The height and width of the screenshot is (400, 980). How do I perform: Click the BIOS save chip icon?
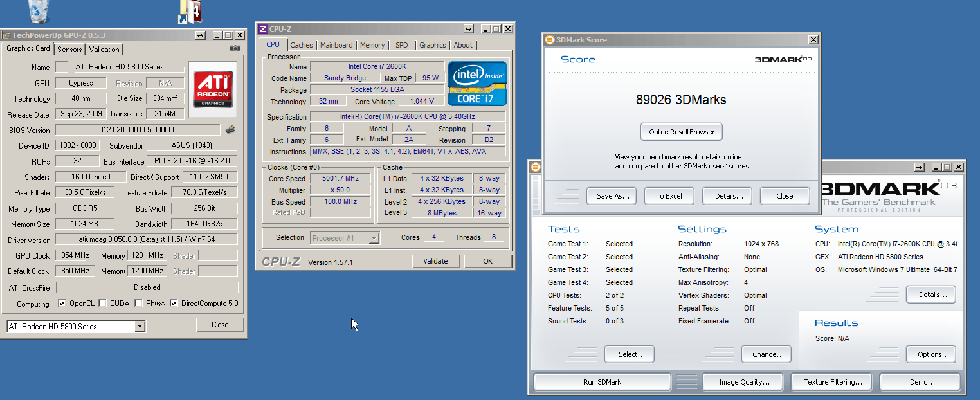[230, 130]
